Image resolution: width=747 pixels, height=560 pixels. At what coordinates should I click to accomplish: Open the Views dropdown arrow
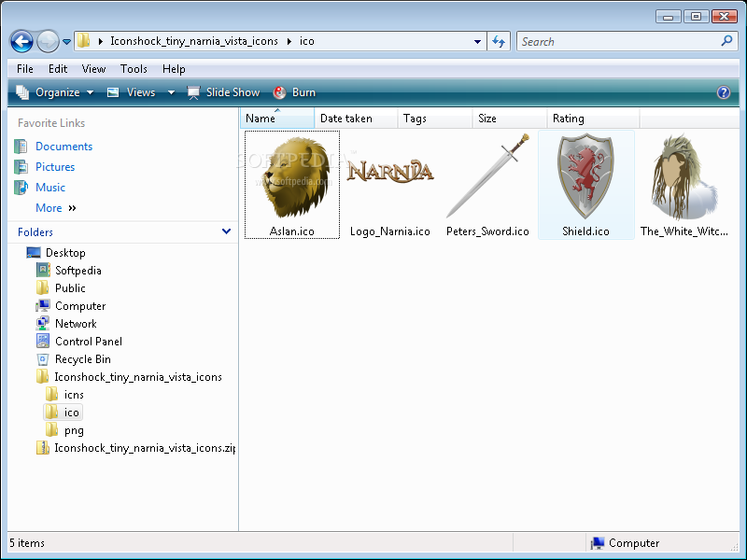click(171, 92)
